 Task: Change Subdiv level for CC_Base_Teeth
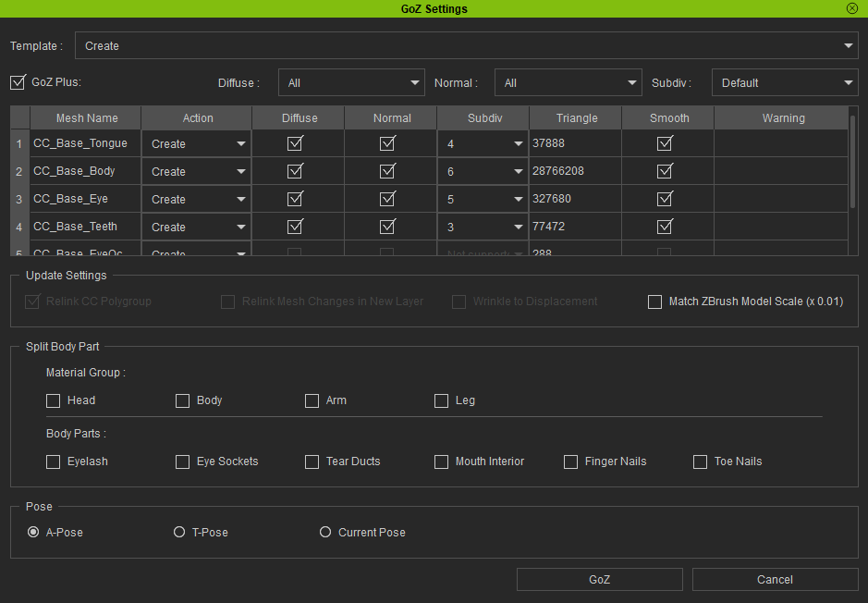point(483,227)
